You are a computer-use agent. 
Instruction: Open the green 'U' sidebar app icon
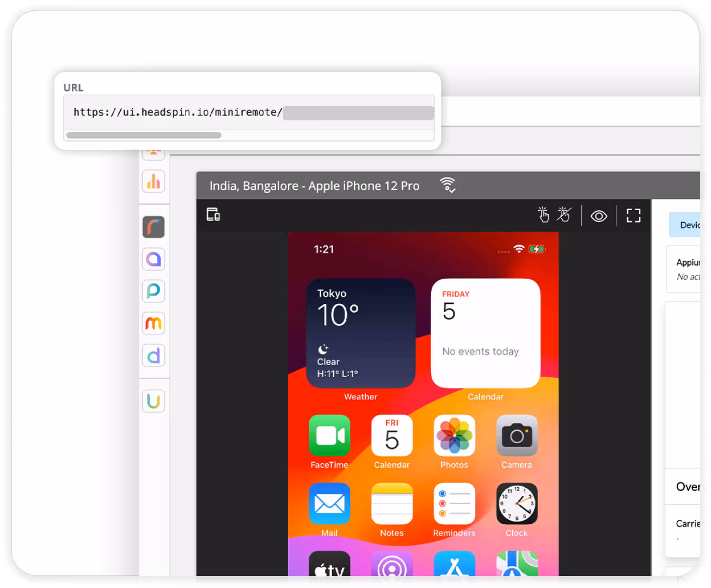tap(154, 401)
